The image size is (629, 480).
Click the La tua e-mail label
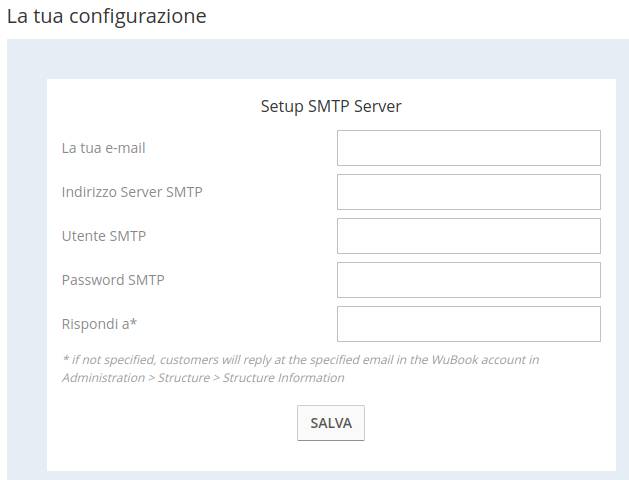point(103,148)
